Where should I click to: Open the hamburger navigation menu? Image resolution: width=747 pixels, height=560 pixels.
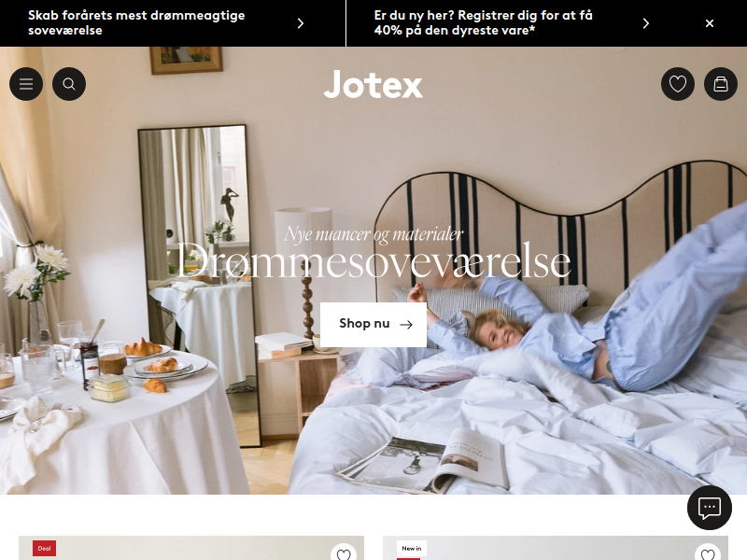point(26,84)
